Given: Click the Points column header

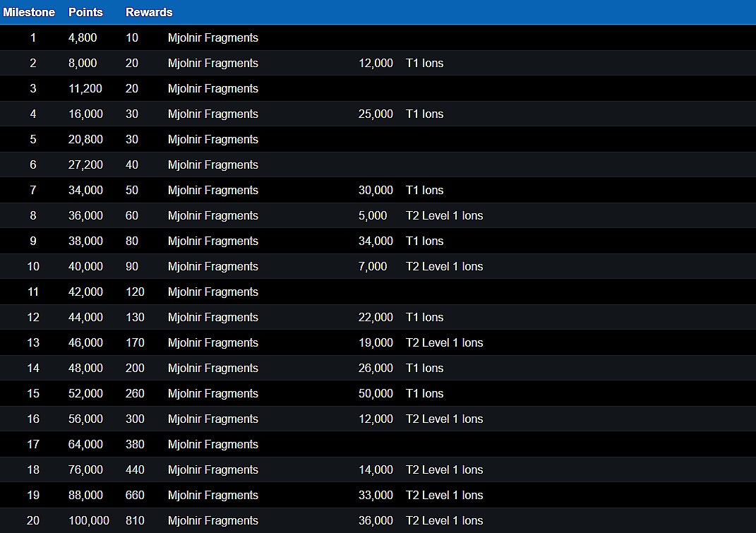Looking at the screenshot, I should click(x=85, y=12).
